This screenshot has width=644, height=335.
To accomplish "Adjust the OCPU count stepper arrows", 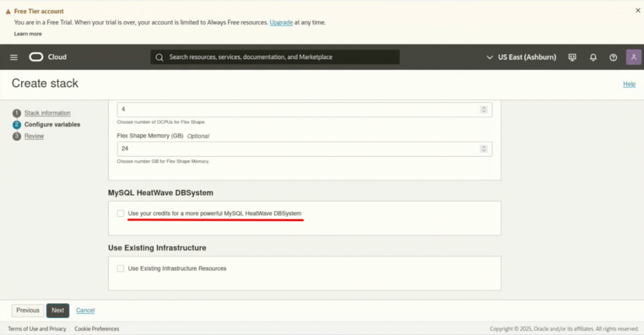I will (x=484, y=109).
